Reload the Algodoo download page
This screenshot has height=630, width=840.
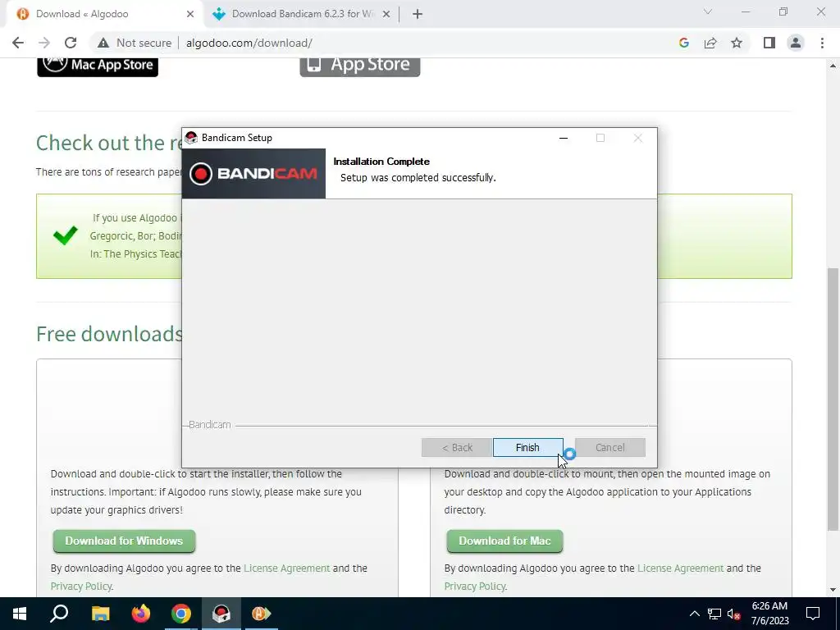click(71, 43)
